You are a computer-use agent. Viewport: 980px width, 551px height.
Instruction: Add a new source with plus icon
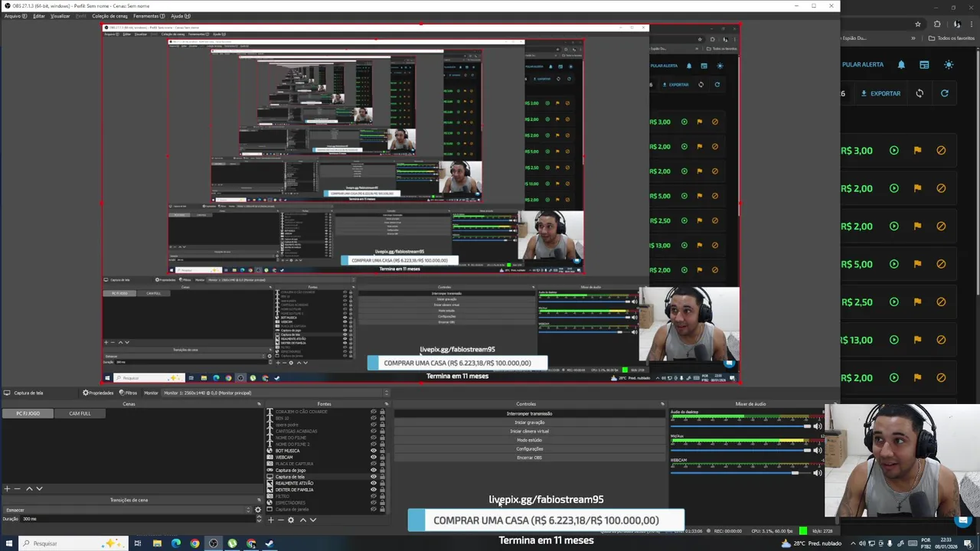click(270, 520)
